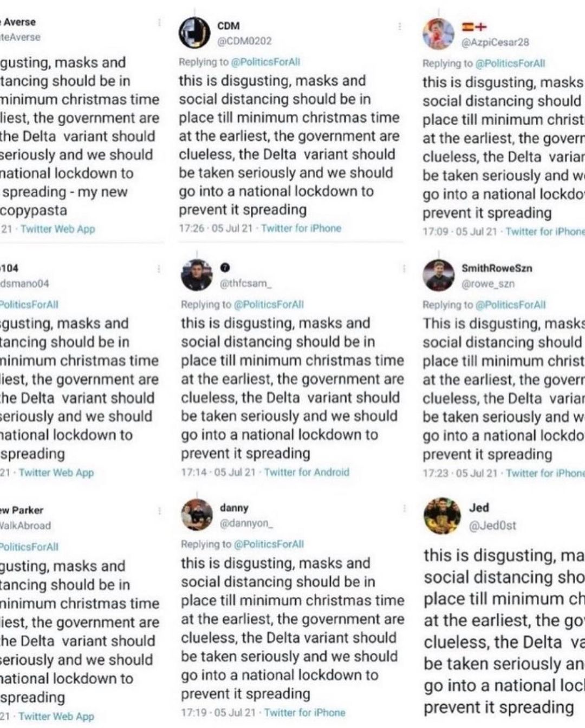Expand more options on @thfcsam_ tweet
This screenshot has height=728, width=585.
click(x=403, y=268)
